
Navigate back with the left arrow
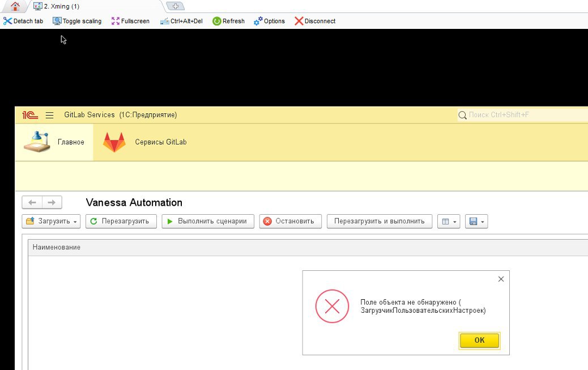32,203
